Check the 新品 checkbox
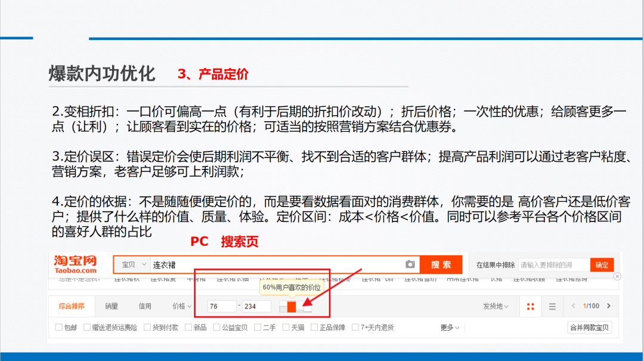This screenshot has height=361, width=644. pyautogui.click(x=188, y=327)
